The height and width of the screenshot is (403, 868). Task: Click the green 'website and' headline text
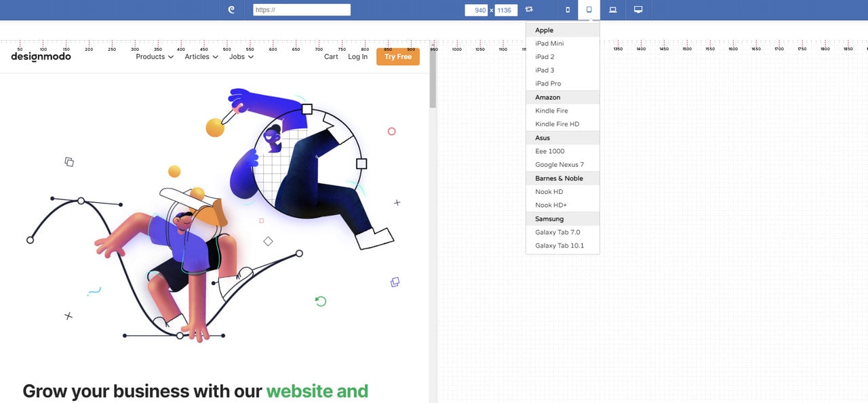click(x=317, y=391)
